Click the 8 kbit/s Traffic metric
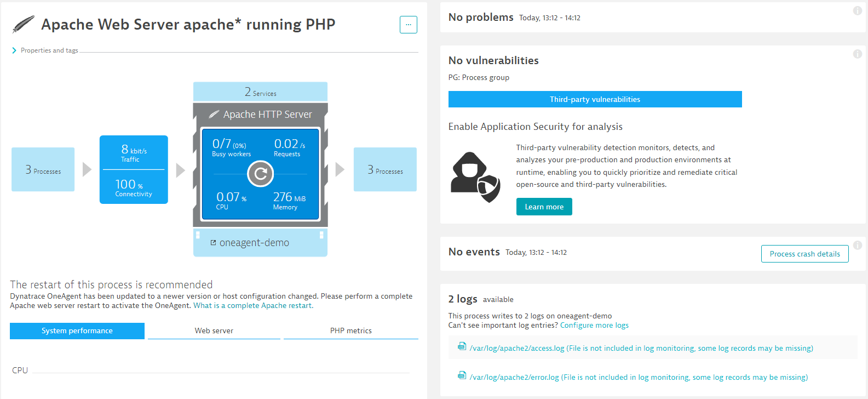Image resolution: width=868 pixels, height=399 pixels. [x=134, y=153]
